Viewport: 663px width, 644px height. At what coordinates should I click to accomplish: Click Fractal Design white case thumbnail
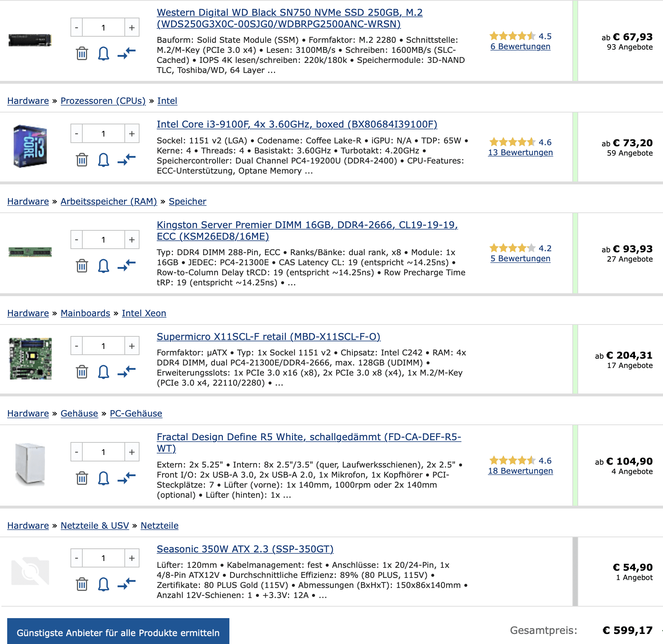(x=30, y=464)
